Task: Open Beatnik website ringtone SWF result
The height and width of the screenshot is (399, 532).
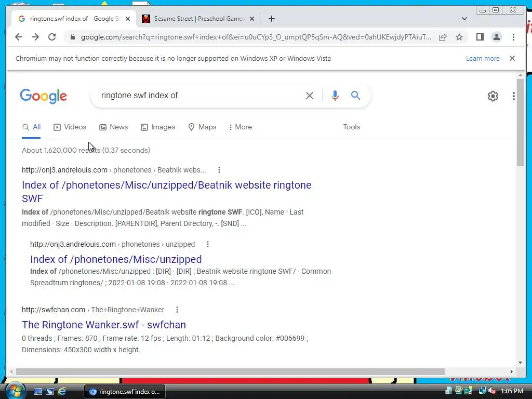Action: [166, 191]
